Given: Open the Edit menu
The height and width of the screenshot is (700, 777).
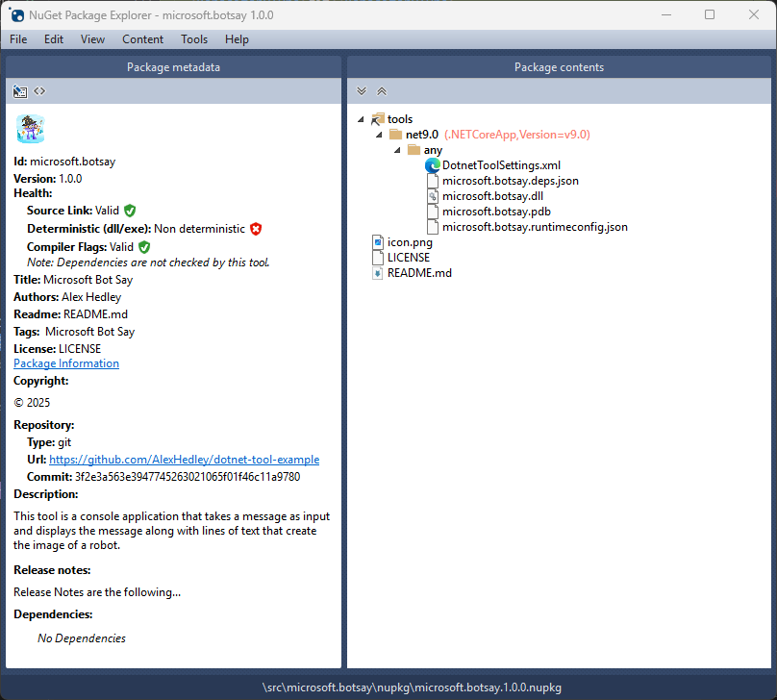Looking at the screenshot, I should tap(54, 39).
